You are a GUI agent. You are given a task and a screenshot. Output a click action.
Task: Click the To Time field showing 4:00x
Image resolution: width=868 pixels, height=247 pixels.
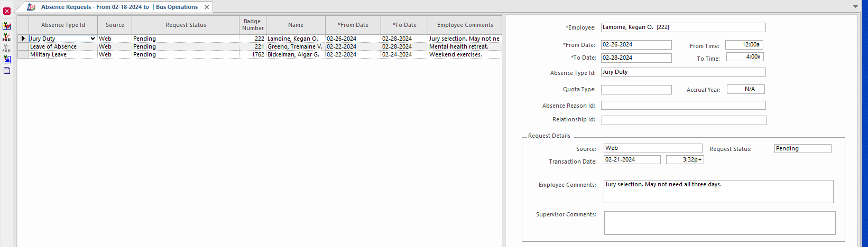click(x=745, y=56)
